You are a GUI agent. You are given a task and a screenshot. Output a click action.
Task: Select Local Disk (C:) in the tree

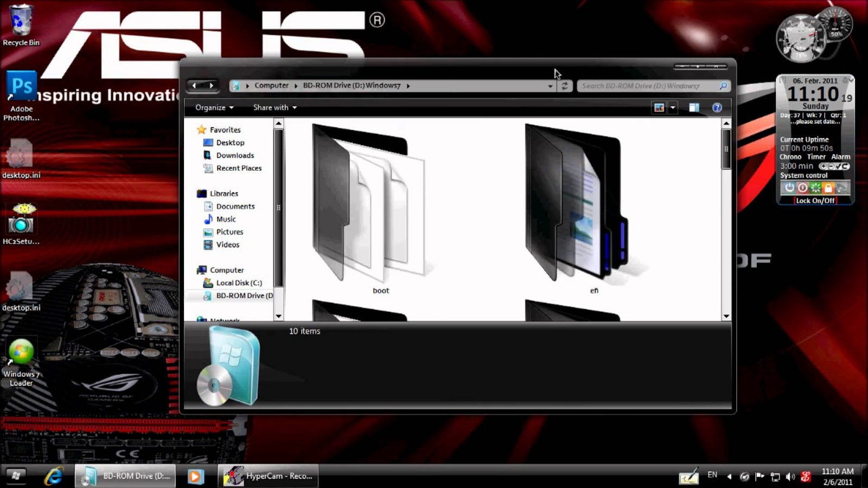(239, 282)
